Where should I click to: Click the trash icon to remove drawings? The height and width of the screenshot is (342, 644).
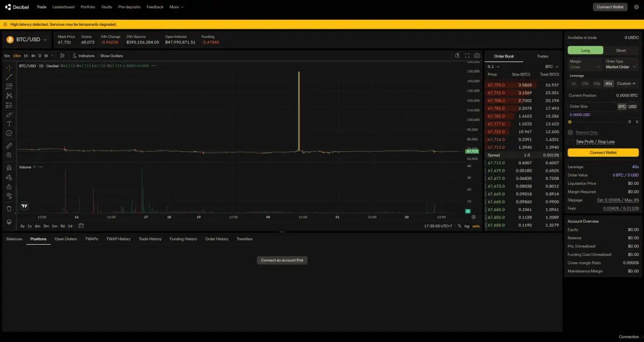9,209
